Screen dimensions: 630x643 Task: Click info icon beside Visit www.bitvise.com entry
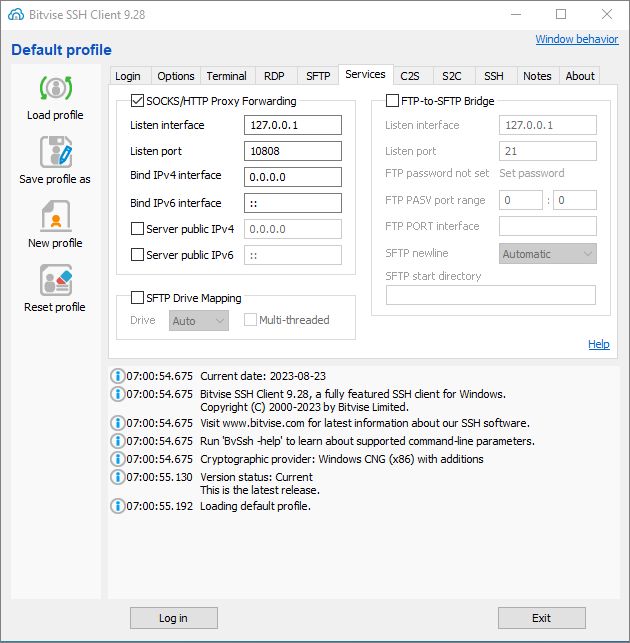[x=117, y=422]
